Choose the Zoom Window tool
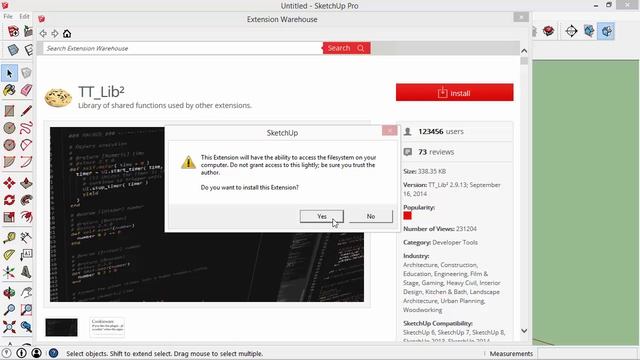640x360 pixels. click(x=26, y=309)
